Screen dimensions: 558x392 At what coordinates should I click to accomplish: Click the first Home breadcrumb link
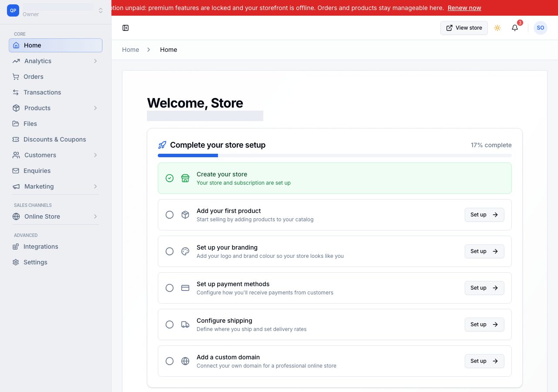(x=130, y=50)
